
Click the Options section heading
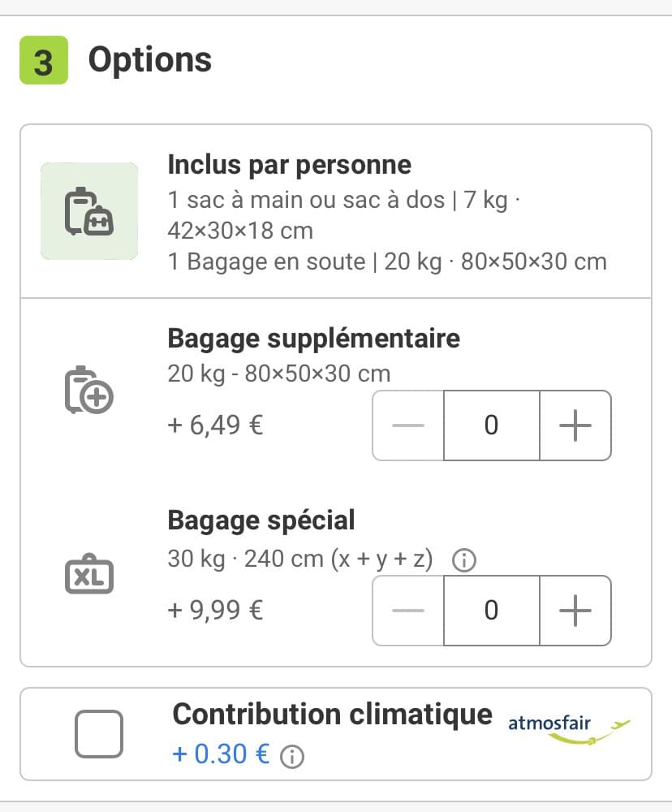tap(149, 60)
